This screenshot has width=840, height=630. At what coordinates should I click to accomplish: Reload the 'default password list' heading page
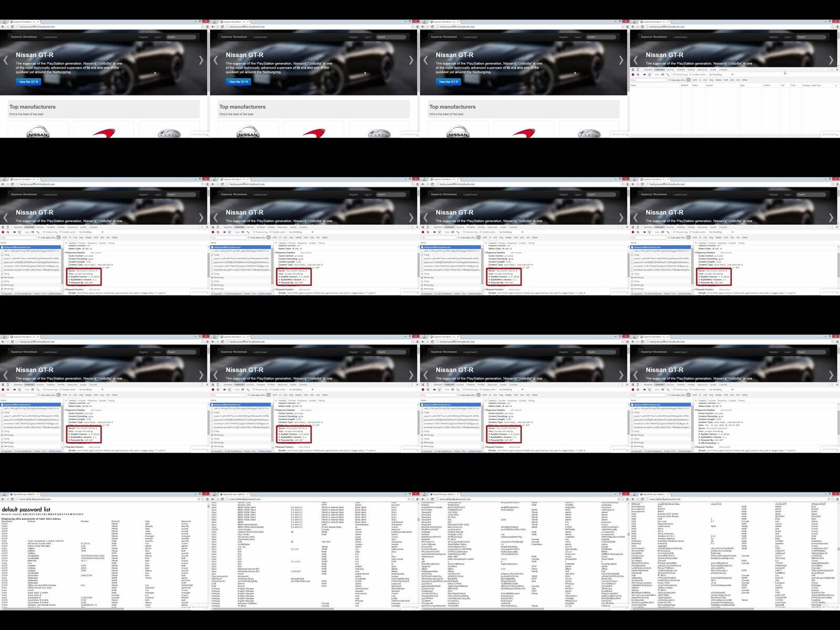coord(12,499)
